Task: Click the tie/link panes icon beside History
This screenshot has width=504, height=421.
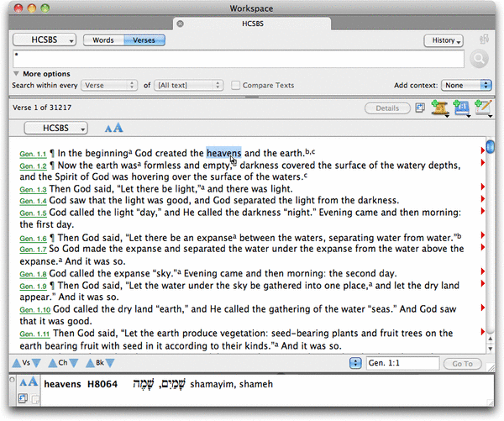Action: tap(484, 39)
